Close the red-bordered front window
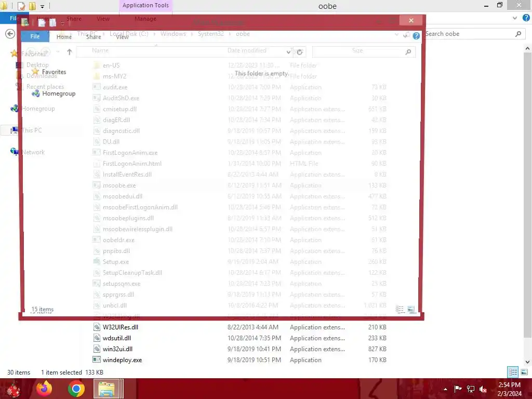 411,20
